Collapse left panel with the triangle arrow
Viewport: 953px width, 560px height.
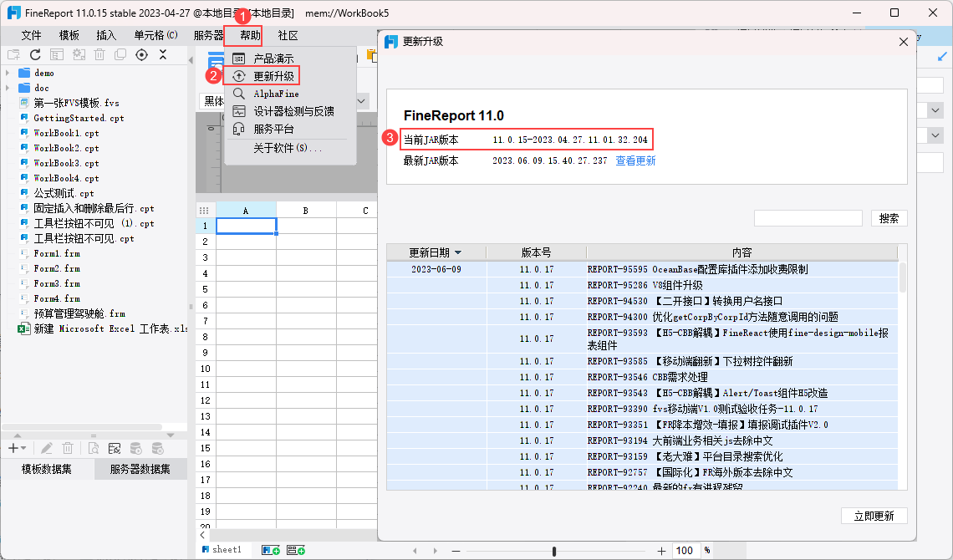tap(191, 60)
